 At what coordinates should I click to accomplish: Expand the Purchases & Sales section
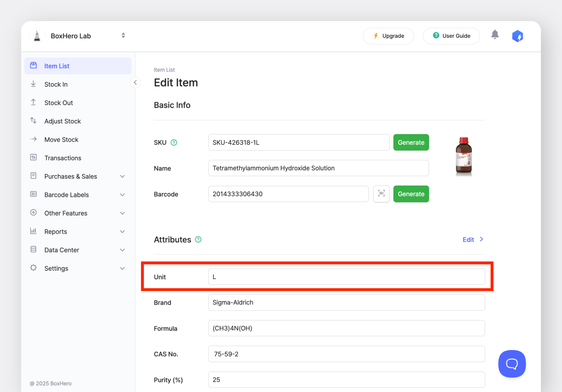[x=71, y=176]
